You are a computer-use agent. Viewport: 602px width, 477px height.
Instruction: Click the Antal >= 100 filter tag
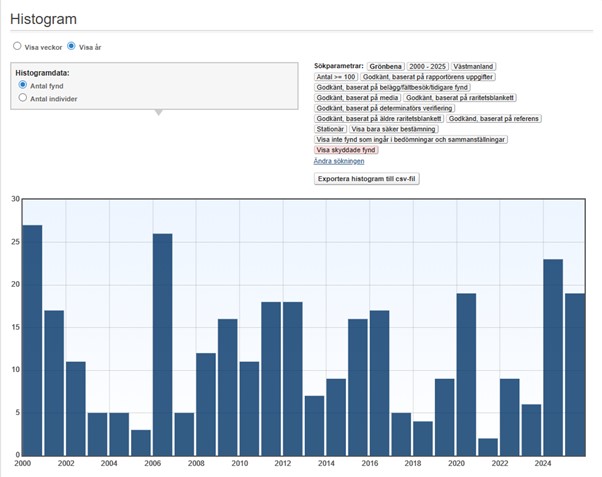336,76
